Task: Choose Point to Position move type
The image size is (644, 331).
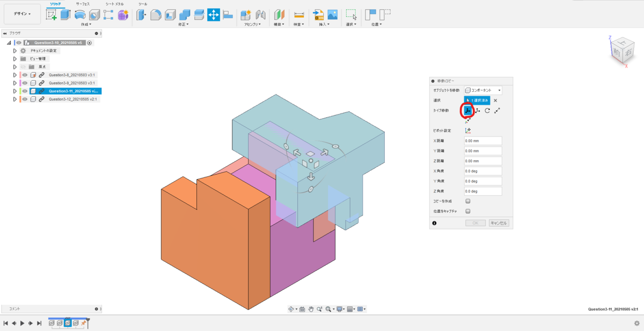Action: pos(467,121)
